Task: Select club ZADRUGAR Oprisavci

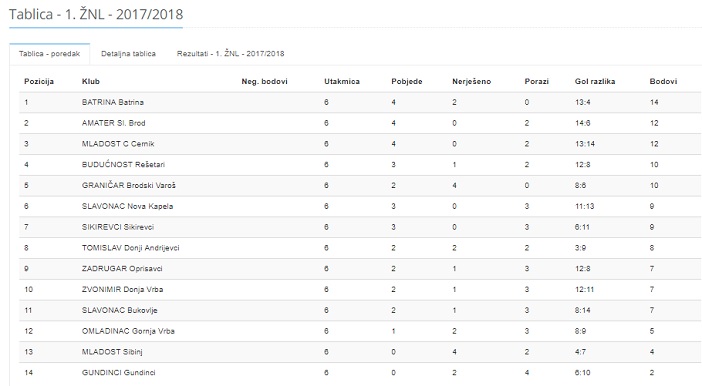Action: pyautogui.click(x=122, y=269)
